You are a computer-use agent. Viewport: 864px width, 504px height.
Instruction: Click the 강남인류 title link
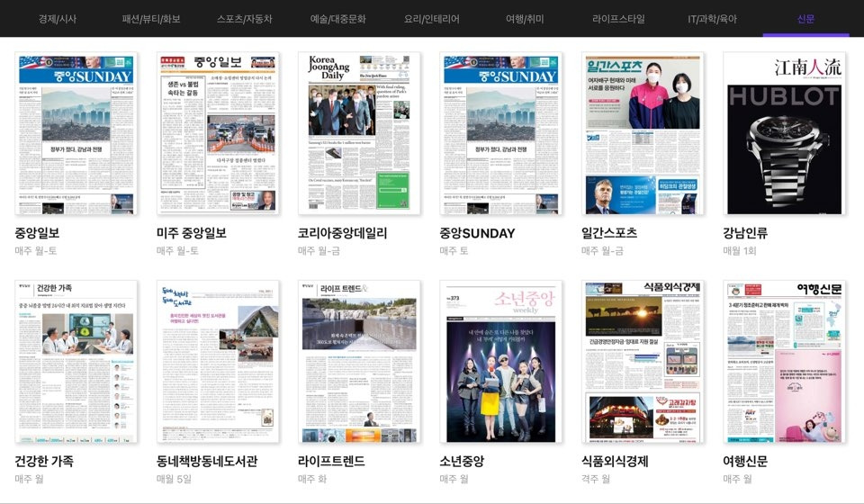(x=745, y=233)
